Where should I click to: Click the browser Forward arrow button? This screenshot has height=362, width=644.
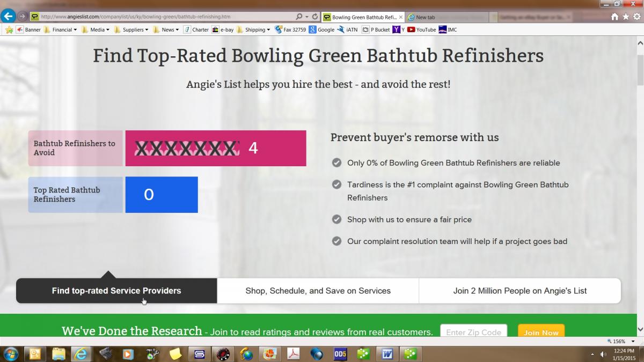click(23, 17)
